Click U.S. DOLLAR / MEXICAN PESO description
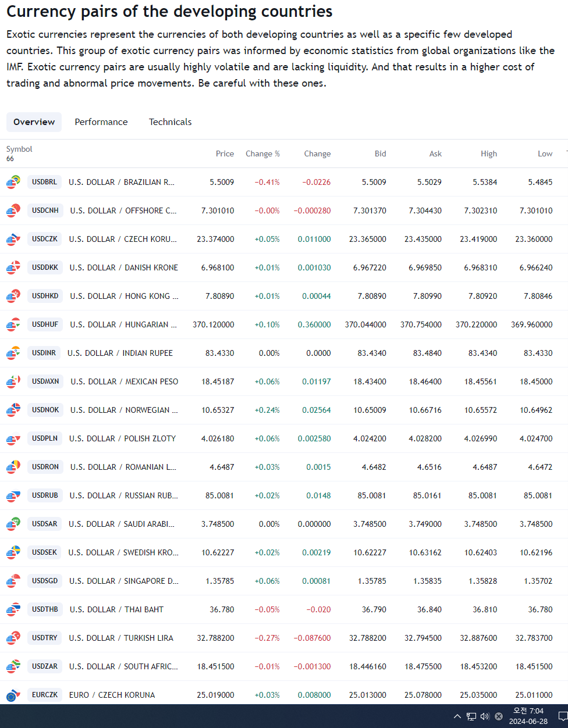The height and width of the screenshot is (728, 568). pyautogui.click(x=125, y=381)
